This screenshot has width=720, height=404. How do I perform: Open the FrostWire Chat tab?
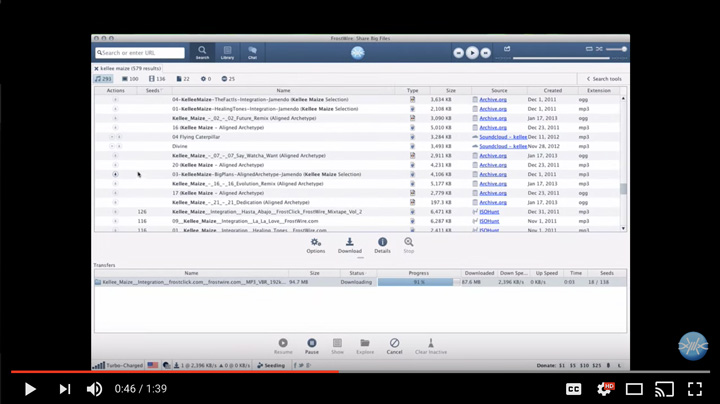click(x=252, y=52)
